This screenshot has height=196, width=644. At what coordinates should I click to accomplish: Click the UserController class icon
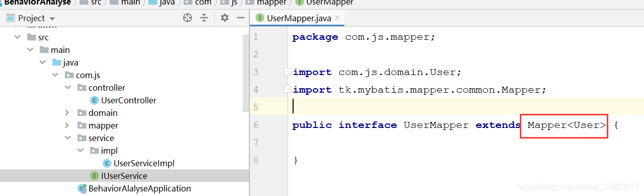click(x=94, y=100)
